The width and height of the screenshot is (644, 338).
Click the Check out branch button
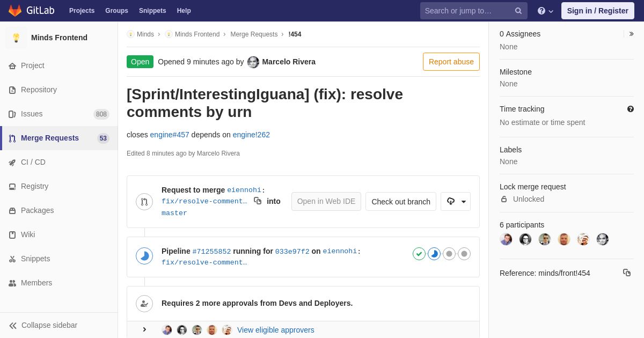(x=401, y=201)
